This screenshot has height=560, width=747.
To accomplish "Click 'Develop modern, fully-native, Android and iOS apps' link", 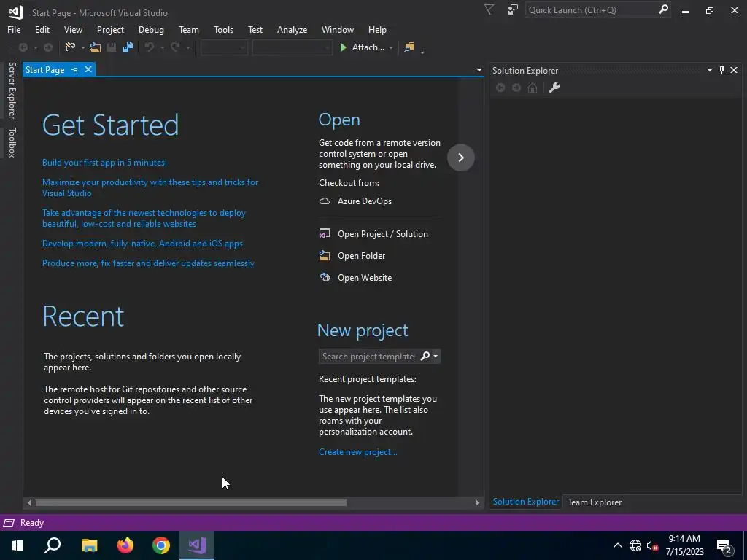I will point(142,244).
